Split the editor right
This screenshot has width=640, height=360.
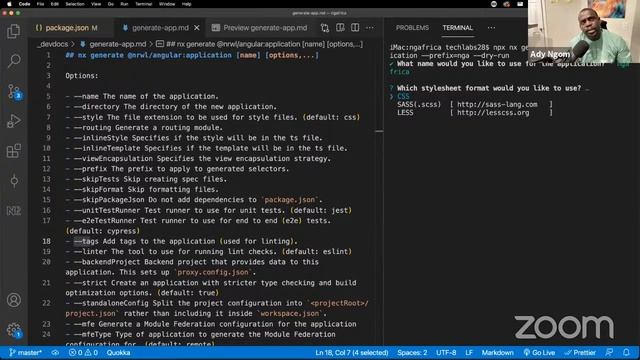point(355,28)
